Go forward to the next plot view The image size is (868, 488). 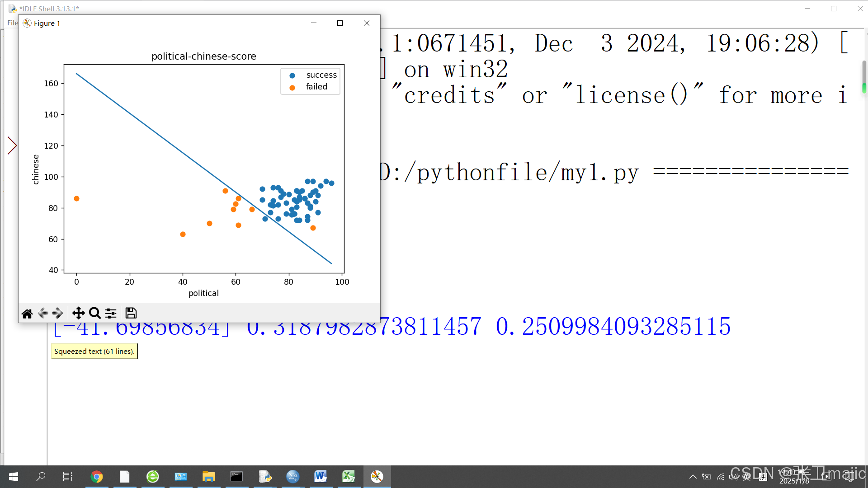(57, 313)
